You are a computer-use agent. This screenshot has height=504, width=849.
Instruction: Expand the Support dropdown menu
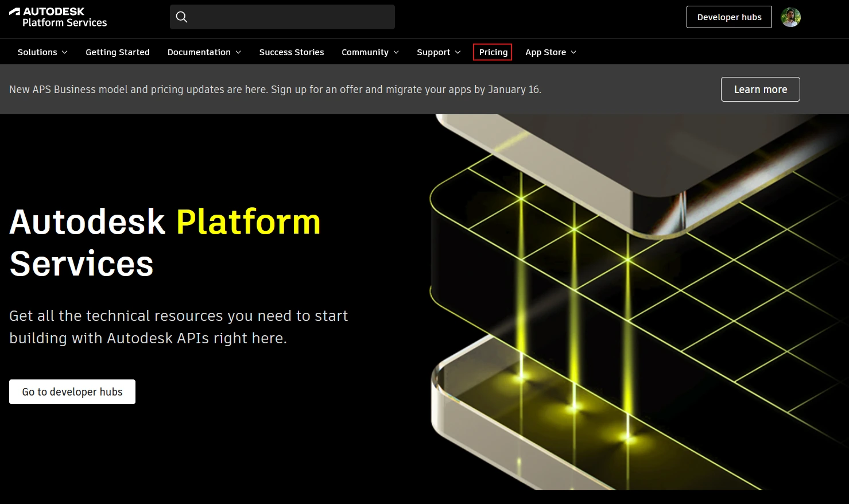tap(439, 52)
